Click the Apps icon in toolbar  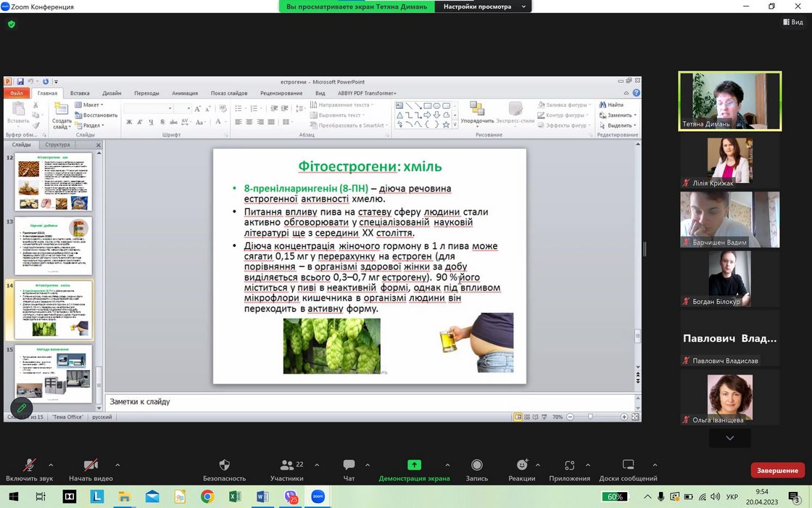[x=569, y=465]
